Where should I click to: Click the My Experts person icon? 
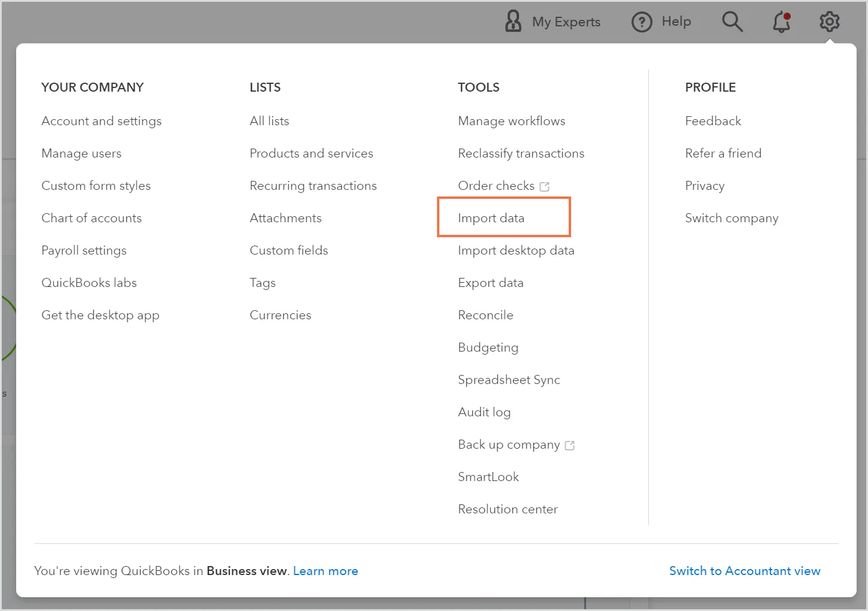513,22
